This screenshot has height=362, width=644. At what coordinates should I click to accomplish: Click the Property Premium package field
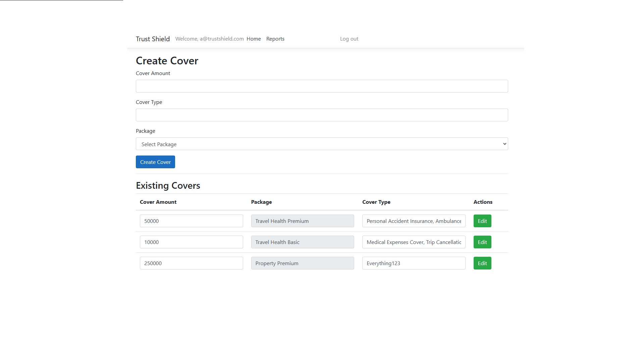tap(302, 263)
